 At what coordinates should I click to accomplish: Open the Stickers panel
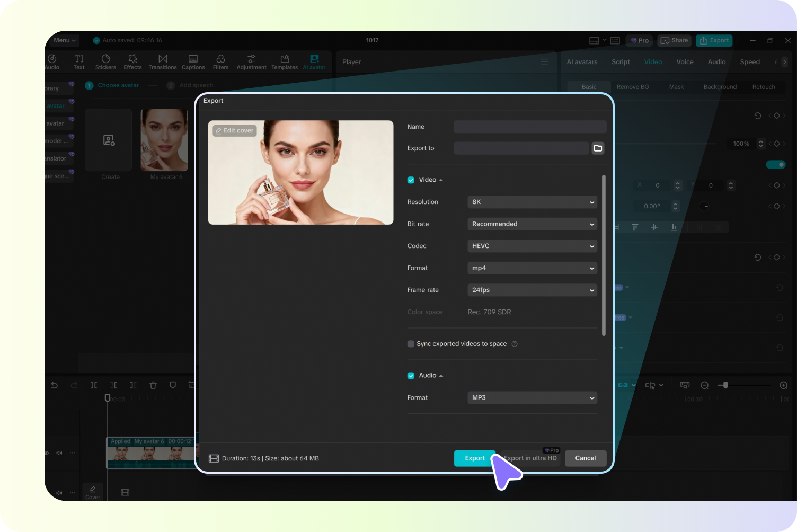point(105,61)
